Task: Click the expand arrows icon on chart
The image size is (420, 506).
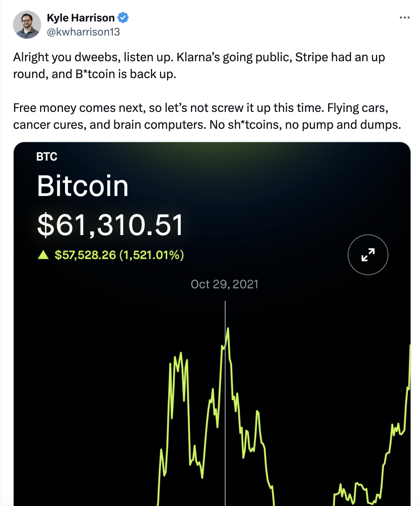Action: point(368,254)
